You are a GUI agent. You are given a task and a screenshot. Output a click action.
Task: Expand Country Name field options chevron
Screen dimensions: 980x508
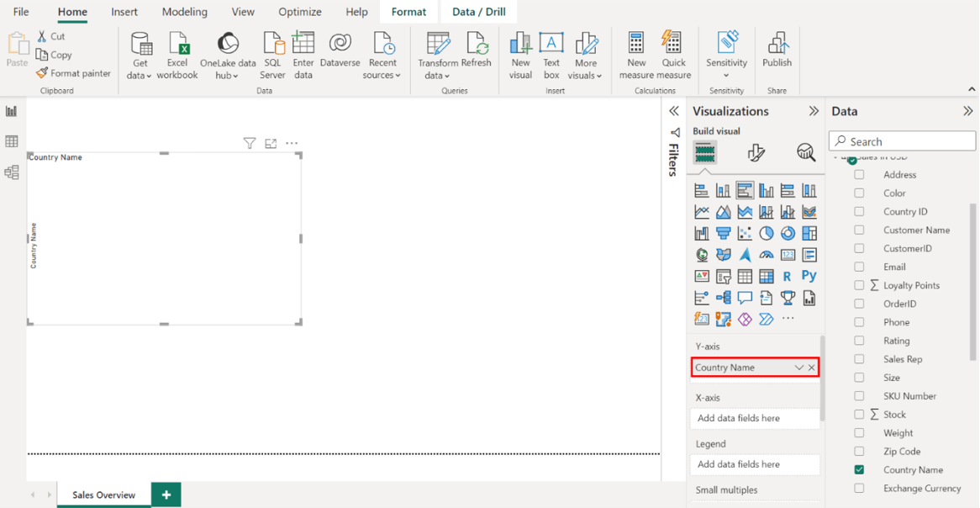click(798, 368)
